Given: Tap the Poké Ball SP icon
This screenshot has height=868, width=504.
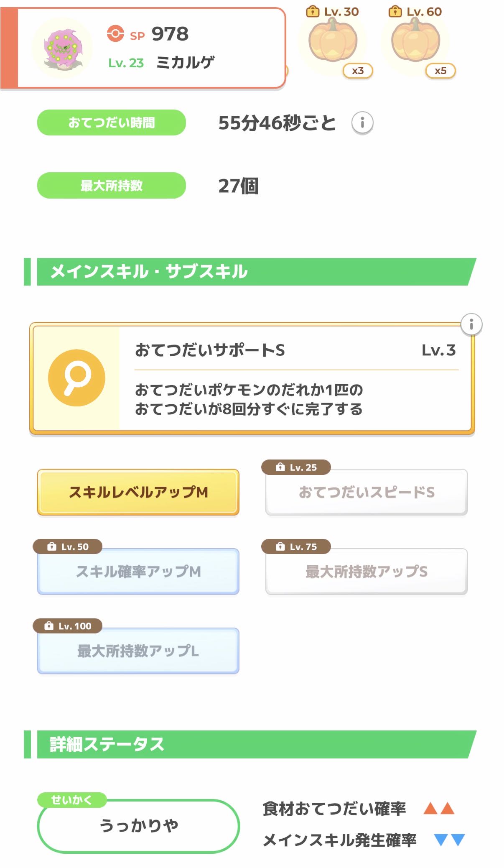Looking at the screenshot, I should tap(115, 34).
